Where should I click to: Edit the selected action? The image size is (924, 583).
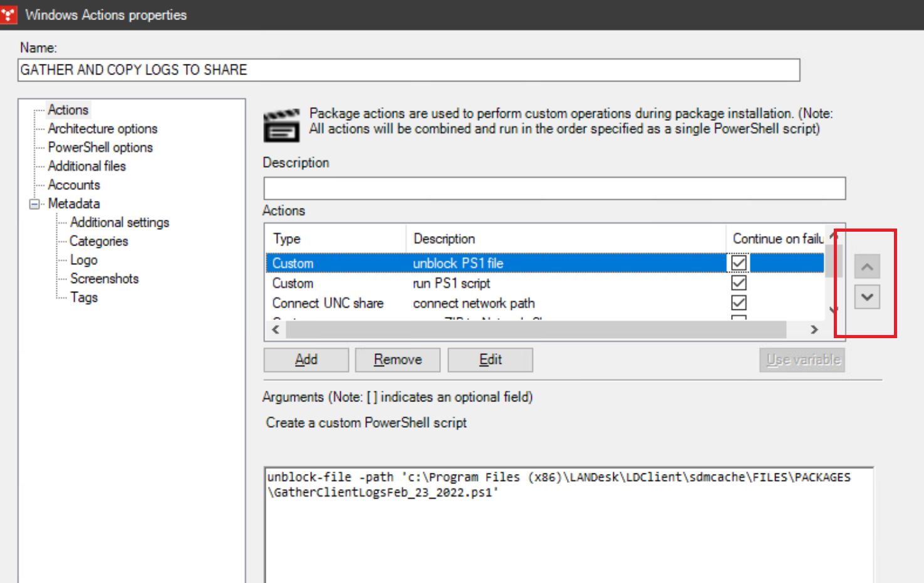coord(490,360)
